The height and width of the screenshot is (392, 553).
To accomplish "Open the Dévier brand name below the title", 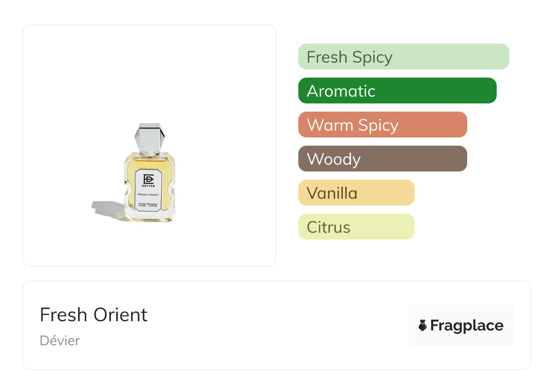I will coord(59,341).
